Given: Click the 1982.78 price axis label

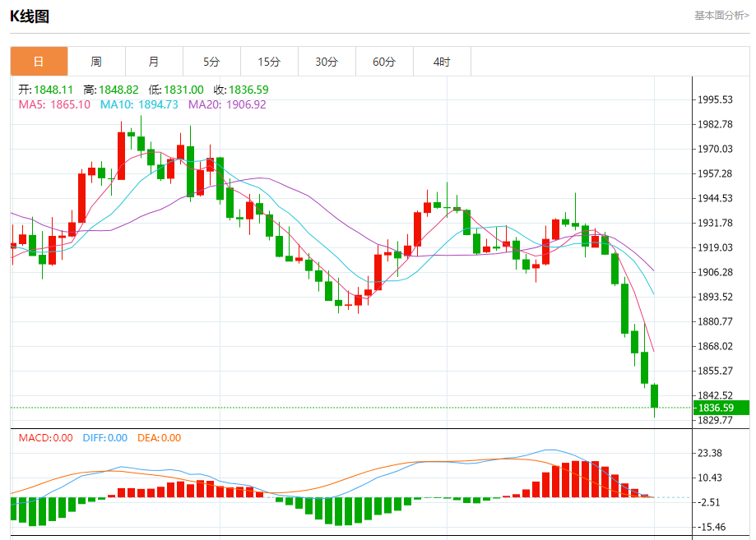Looking at the screenshot, I should [716, 124].
